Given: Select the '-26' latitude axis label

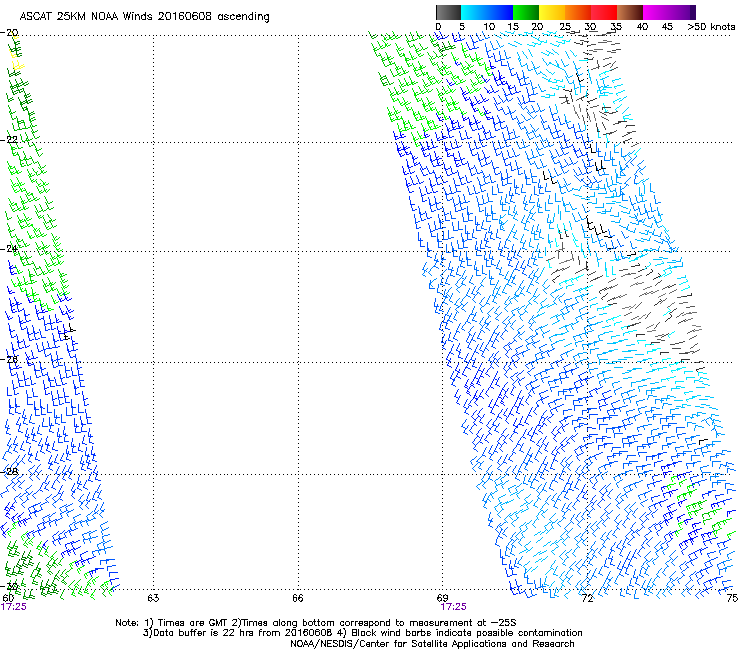Looking at the screenshot, I should [9, 360].
